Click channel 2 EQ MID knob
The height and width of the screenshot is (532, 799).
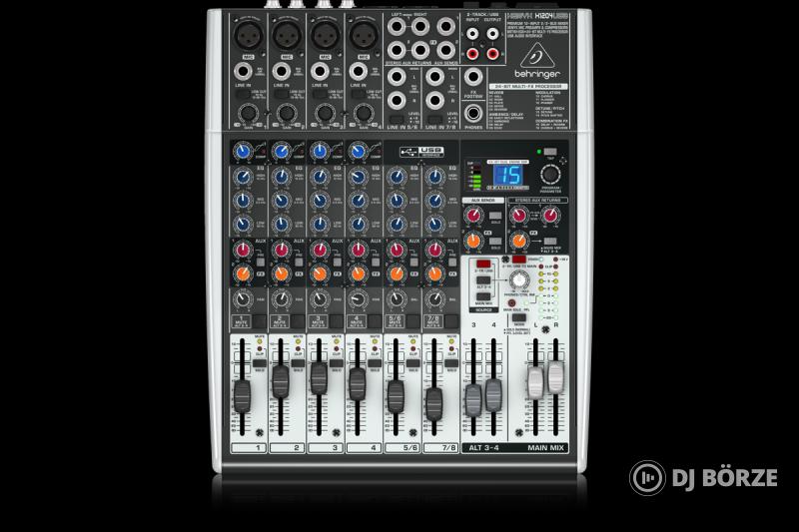pos(282,200)
